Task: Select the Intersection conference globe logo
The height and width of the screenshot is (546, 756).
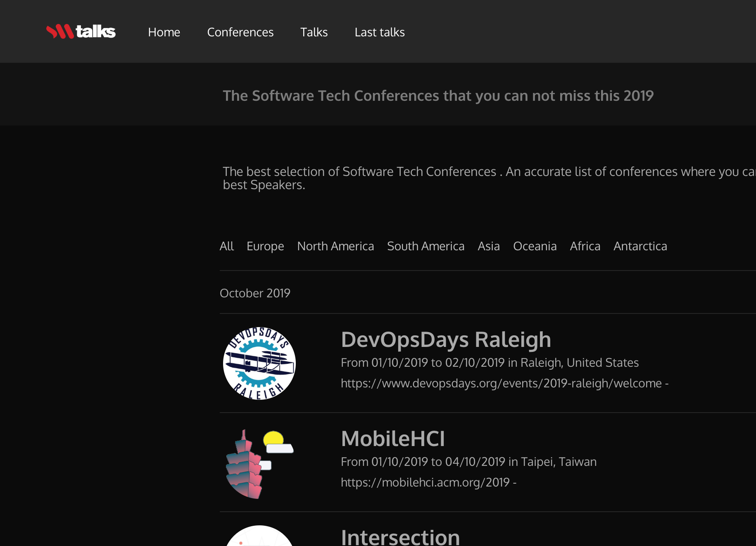Action: point(259,537)
